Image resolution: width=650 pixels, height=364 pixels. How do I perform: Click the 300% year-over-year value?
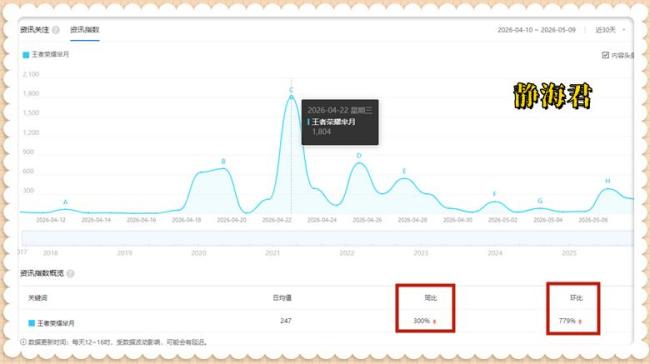(x=422, y=321)
